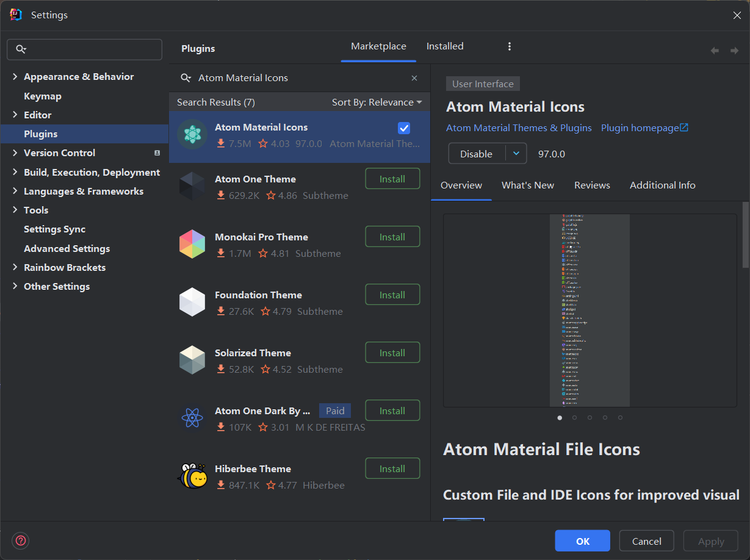Screen dimensions: 750x560
Task: Expand Build, Execution, Deployment node
Action: pyautogui.click(x=15, y=173)
